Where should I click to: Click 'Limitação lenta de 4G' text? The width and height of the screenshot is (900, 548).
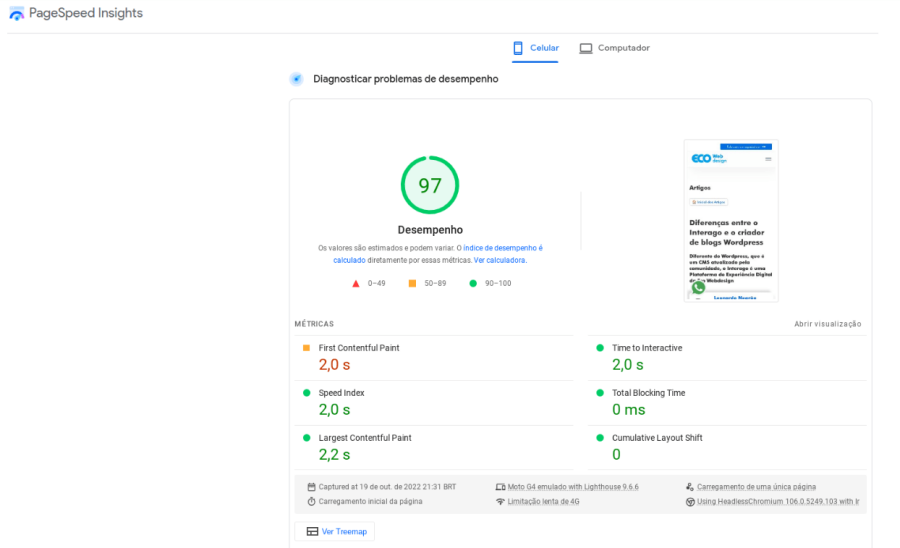[543, 502]
